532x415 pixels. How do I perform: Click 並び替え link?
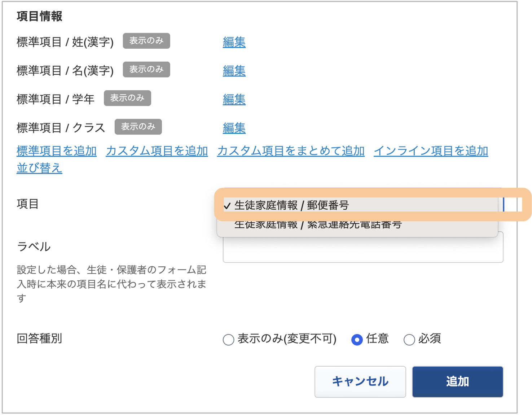coord(39,168)
